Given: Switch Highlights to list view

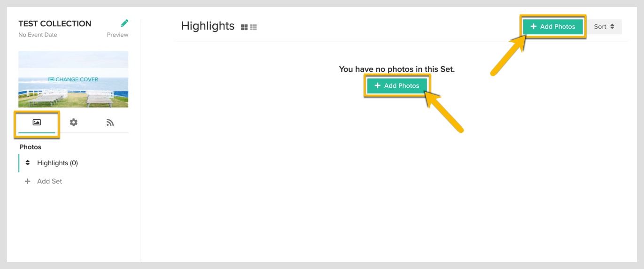Looking at the screenshot, I should (x=254, y=27).
